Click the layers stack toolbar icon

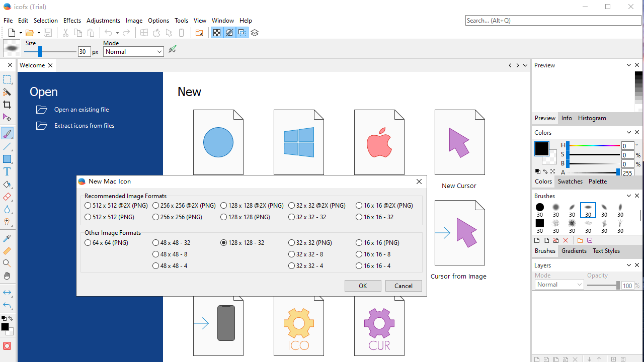pos(255,33)
